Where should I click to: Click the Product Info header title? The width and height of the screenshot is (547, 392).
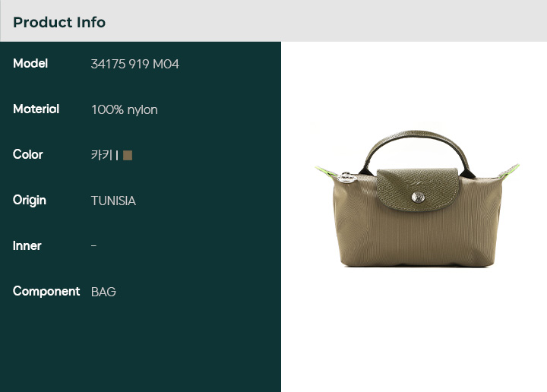(59, 22)
